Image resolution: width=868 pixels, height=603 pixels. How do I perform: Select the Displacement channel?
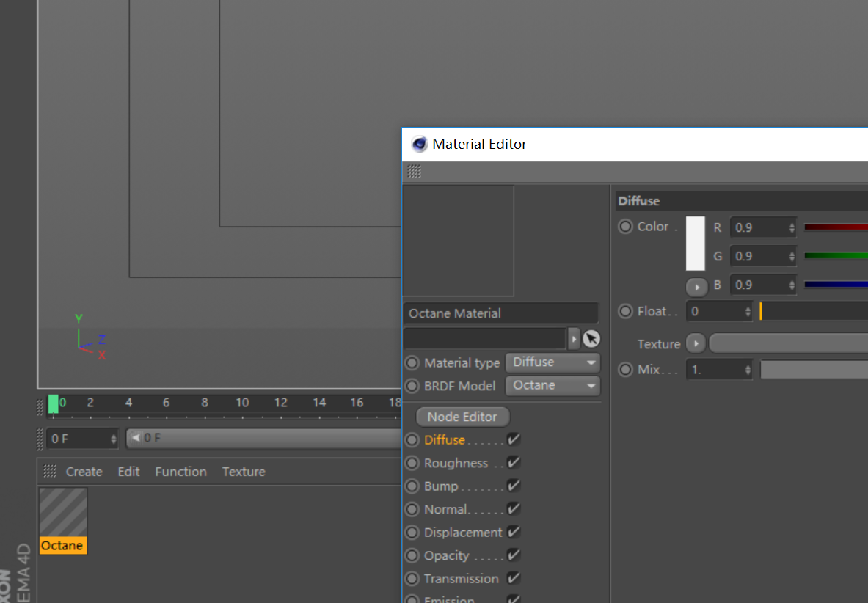[x=463, y=532]
